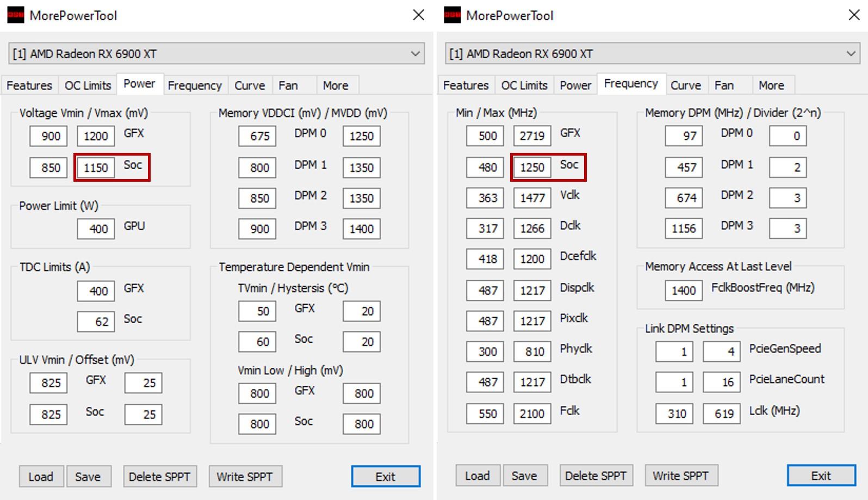The image size is (868, 500).
Task: Select Soc Vmin voltage field 850
Action: (x=49, y=168)
